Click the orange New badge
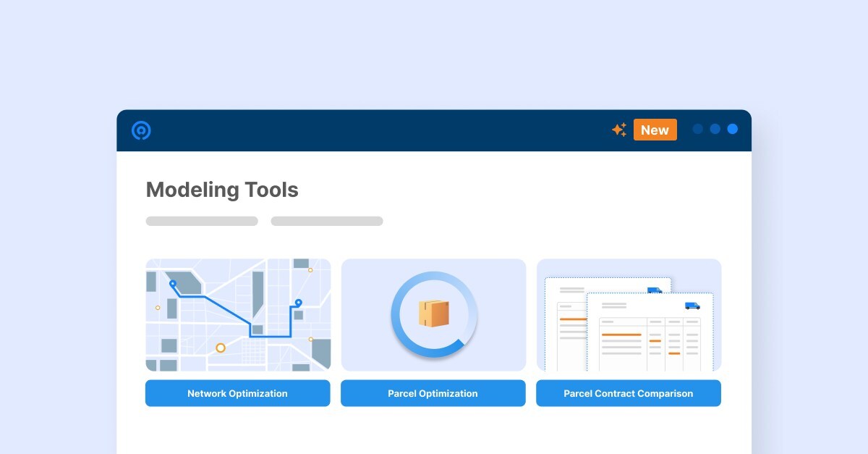Viewport: 868px width, 454px height. tap(655, 130)
